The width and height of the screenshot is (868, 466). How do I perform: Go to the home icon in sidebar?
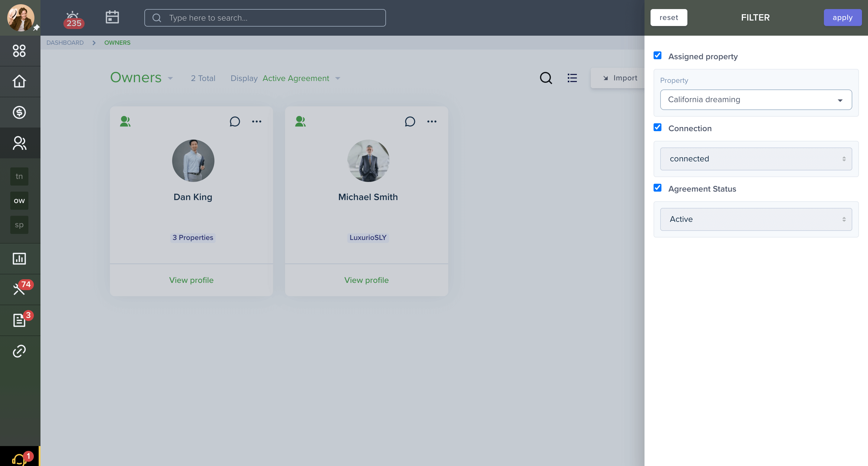19,81
